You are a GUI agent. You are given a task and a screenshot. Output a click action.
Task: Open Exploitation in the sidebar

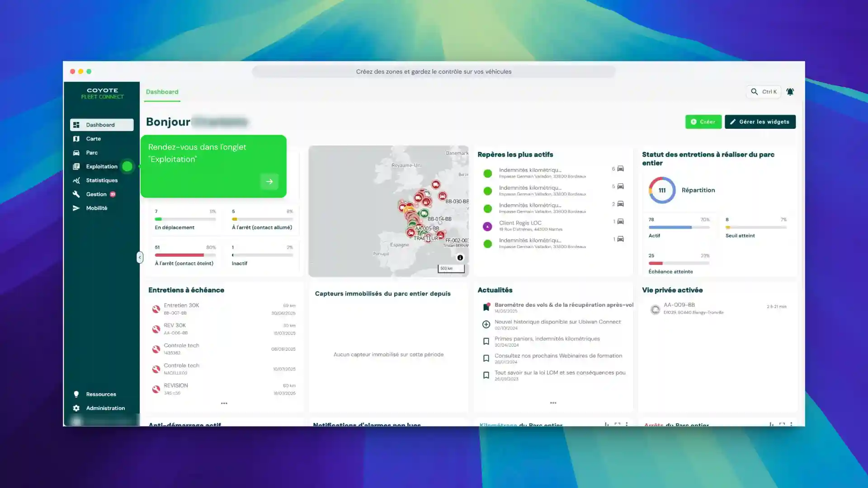click(101, 167)
